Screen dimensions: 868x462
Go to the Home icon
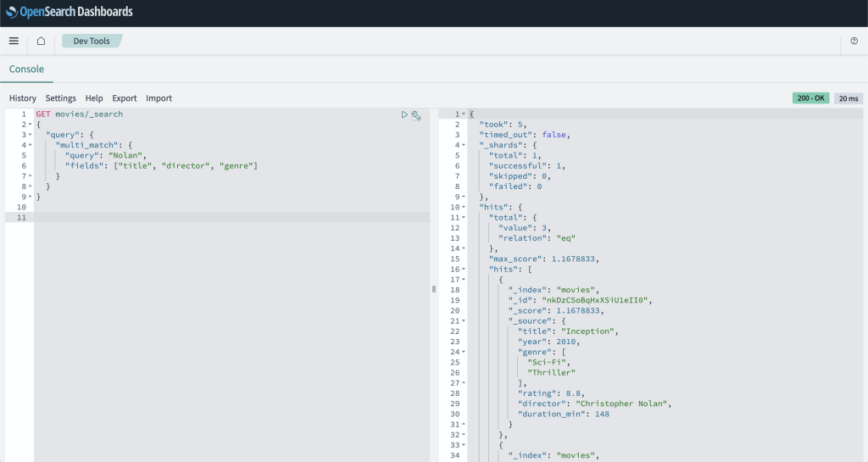click(41, 41)
